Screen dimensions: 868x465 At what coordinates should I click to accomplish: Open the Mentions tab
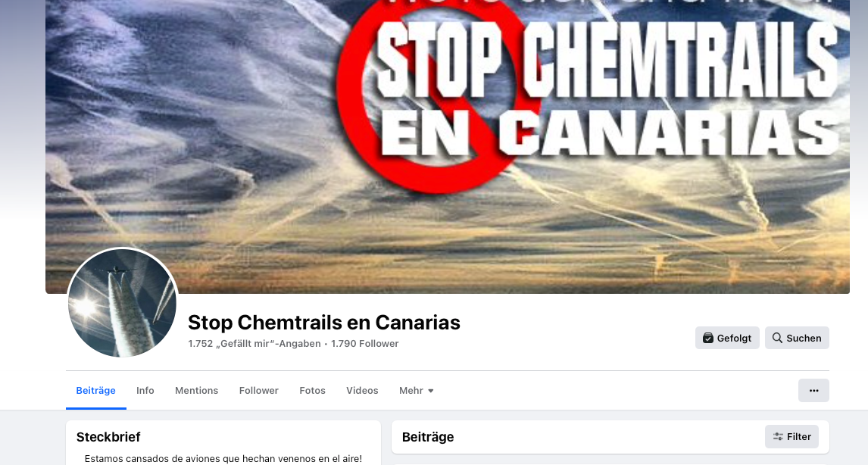pos(196,390)
